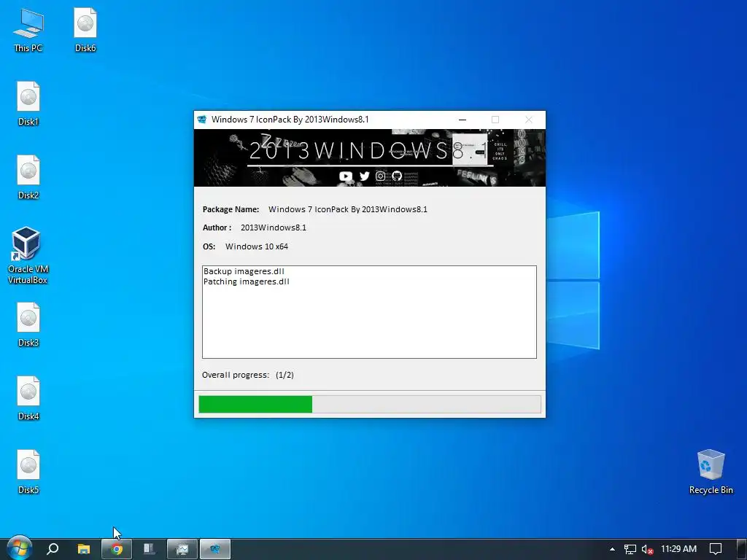Open the Action Center notifications icon
The image size is (747, 560).
716,549
